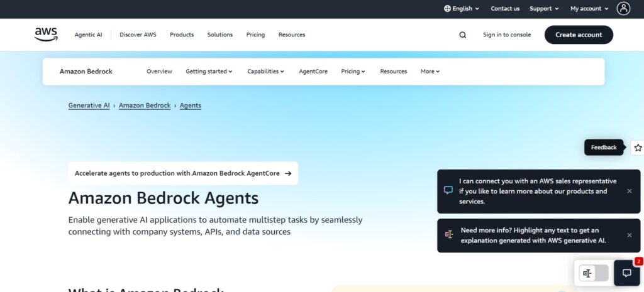Screen dimensions: 644x292
Task: Expand the My account dropdown
Action: 589,9
